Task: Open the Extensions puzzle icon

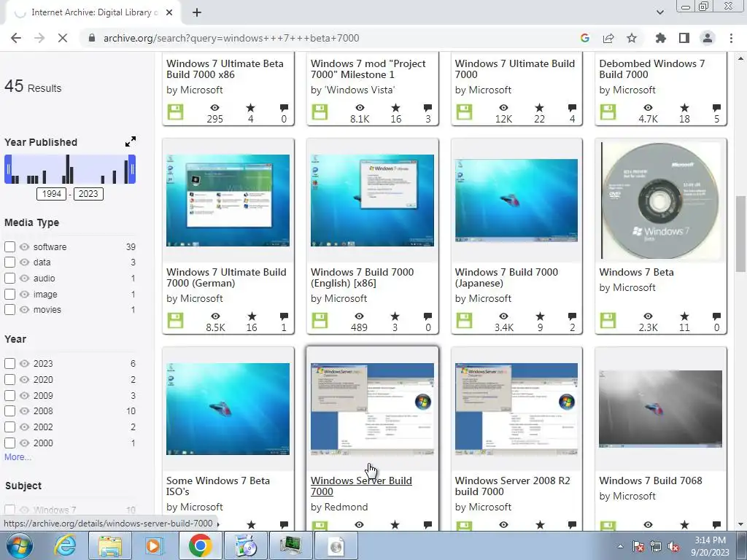Action: [661, 38]
